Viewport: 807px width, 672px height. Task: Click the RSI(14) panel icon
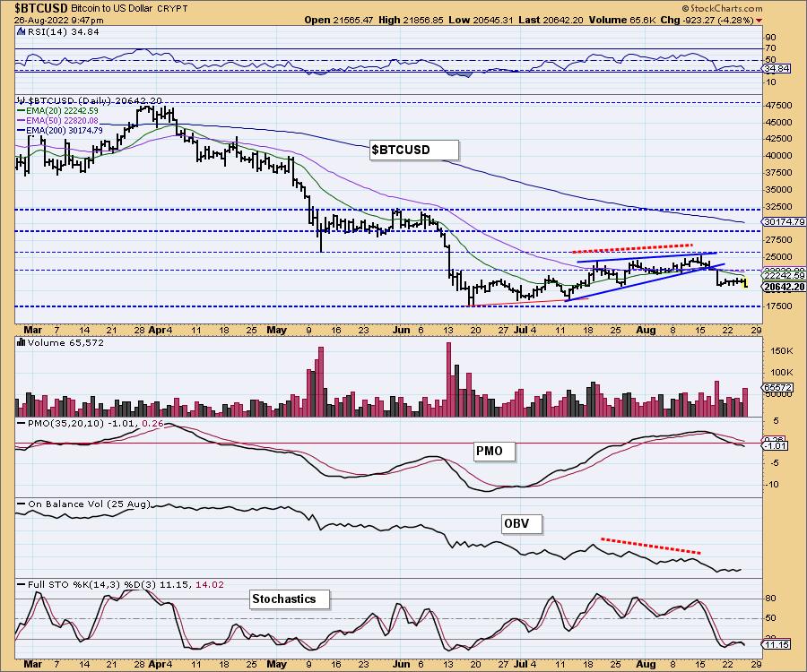pyautogui.click(x=21, y=31)
